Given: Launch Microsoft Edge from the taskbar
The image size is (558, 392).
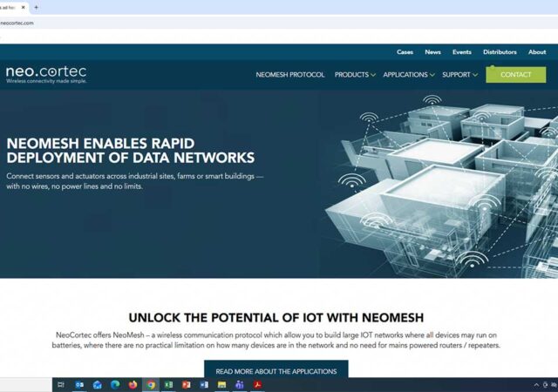Looking at the screenshot, I should pyautogui.click(x=114, y=384).
